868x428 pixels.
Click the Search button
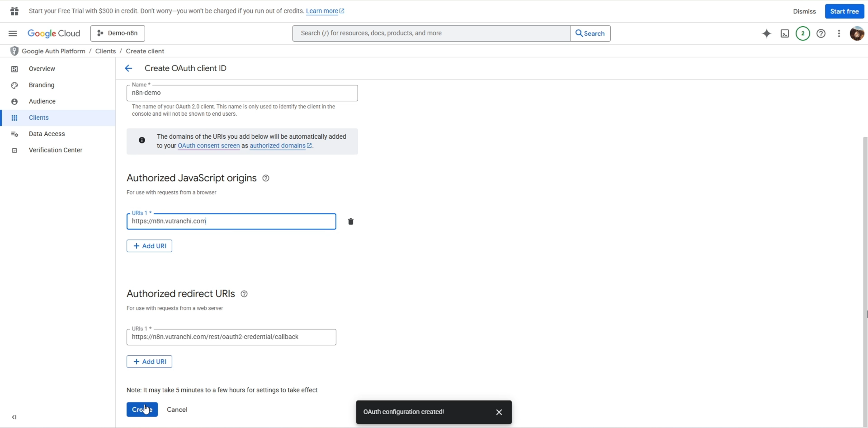point(590,33)
